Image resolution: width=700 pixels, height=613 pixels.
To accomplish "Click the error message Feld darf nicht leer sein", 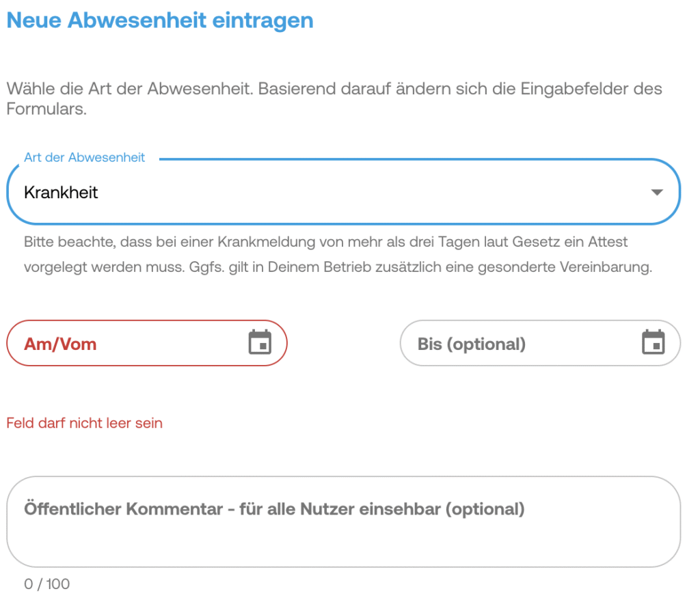I will coord(85,423).
